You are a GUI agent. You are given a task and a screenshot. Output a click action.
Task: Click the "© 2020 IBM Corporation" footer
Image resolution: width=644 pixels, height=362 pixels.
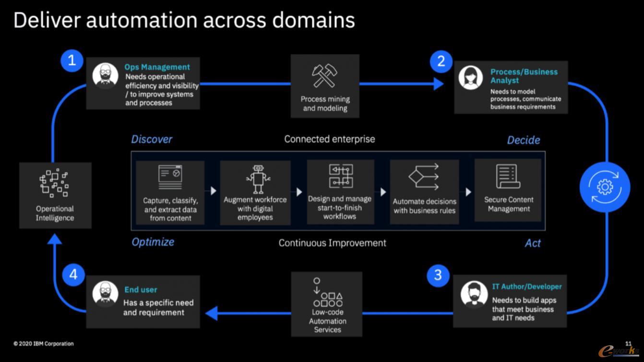click(44, 343)
